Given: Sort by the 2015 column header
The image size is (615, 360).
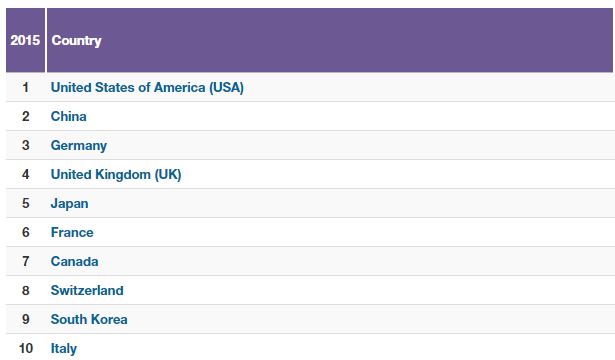Looking at the screenshot, I should [x=25, y=40].
